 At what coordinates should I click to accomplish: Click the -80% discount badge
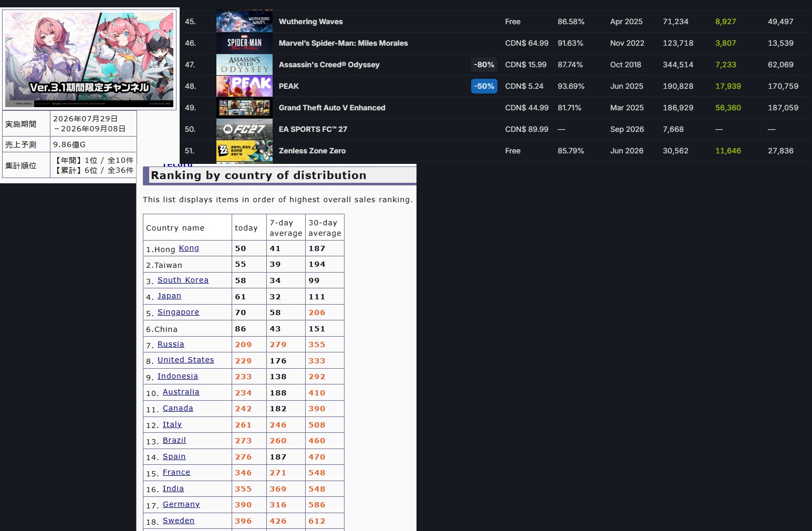click(x=484, y=65)
